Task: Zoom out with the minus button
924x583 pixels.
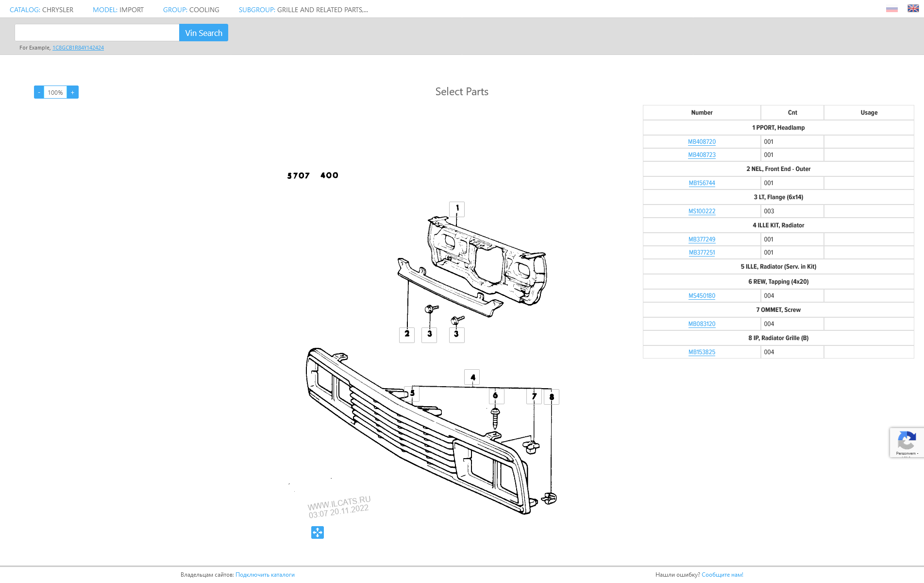Action: click(39, 92)
